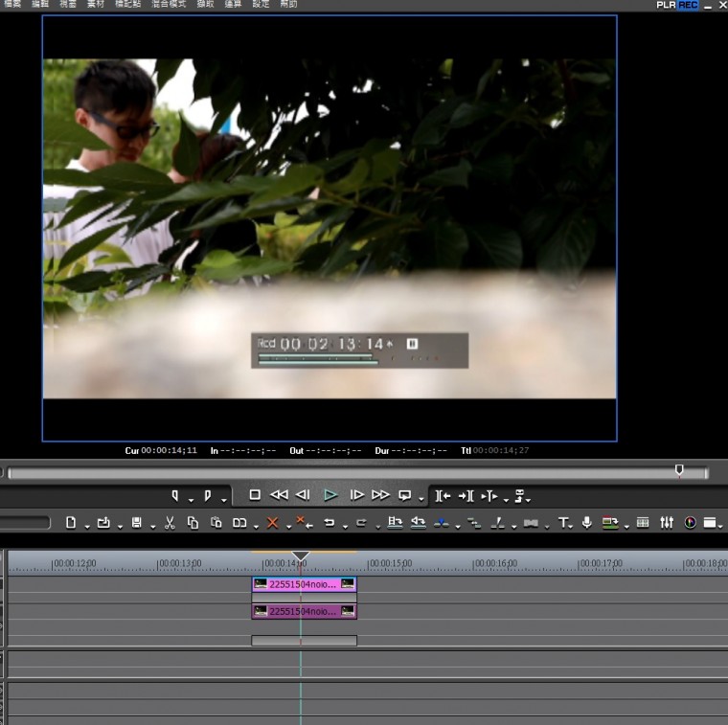
Task: Step back one frame
Action: [303, 495]
